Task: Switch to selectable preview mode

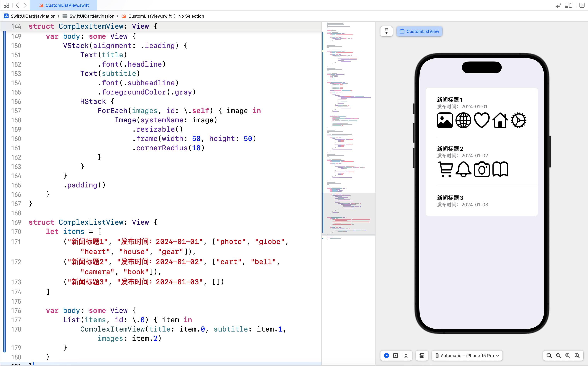Action: click(396, 355)
